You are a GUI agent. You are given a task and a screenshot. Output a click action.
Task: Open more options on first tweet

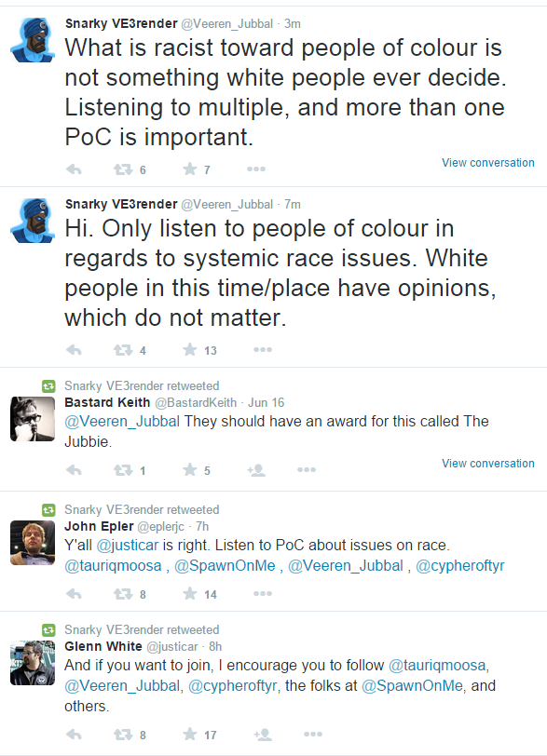(x=256, y=169)
